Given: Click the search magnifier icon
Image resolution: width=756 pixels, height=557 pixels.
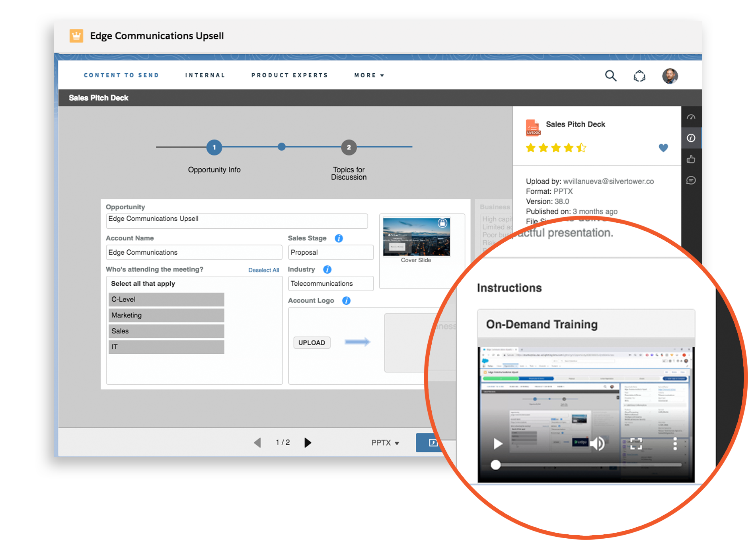Looking at the screenshot, I should click(x=611, y=76).
